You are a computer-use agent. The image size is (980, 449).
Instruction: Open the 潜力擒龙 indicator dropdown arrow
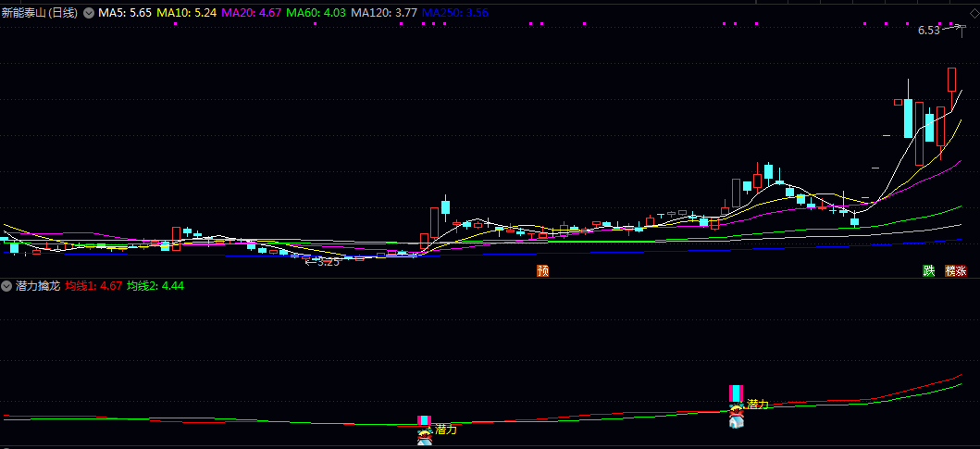click(6, 286)
